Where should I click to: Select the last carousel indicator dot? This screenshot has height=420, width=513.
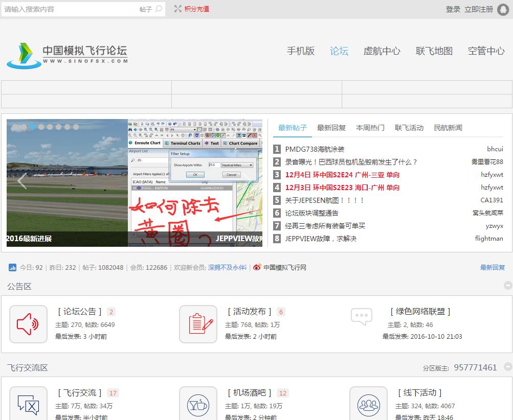(76, 127)
